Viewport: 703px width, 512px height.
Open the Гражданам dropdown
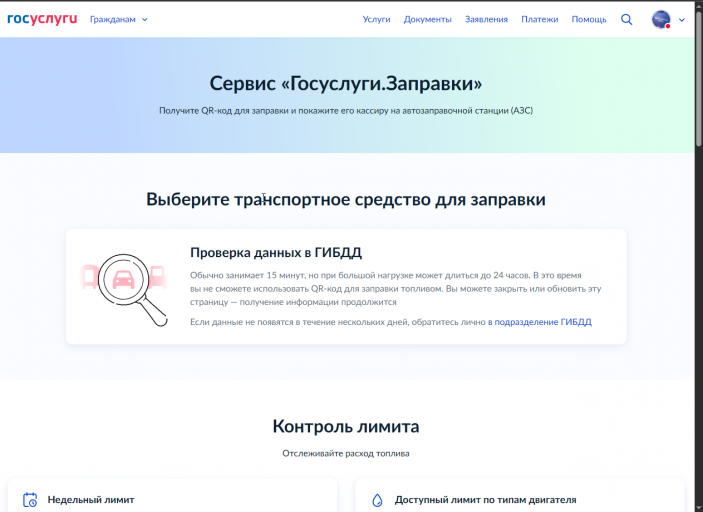118,19
